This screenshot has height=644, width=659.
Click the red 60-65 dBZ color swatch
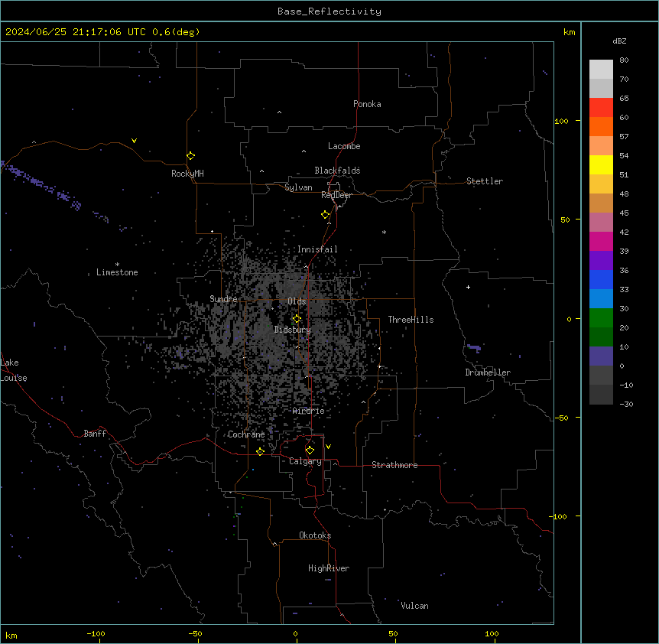[601, 108]
